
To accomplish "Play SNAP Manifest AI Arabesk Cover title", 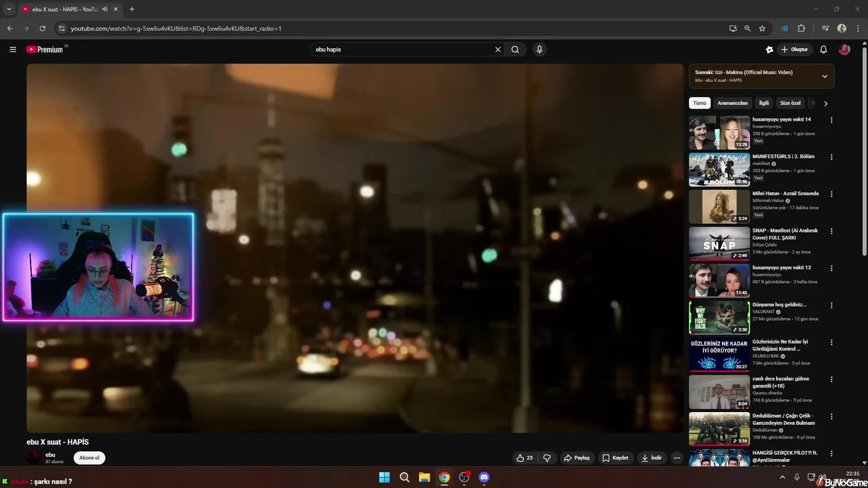I will (x=785, y=234).
